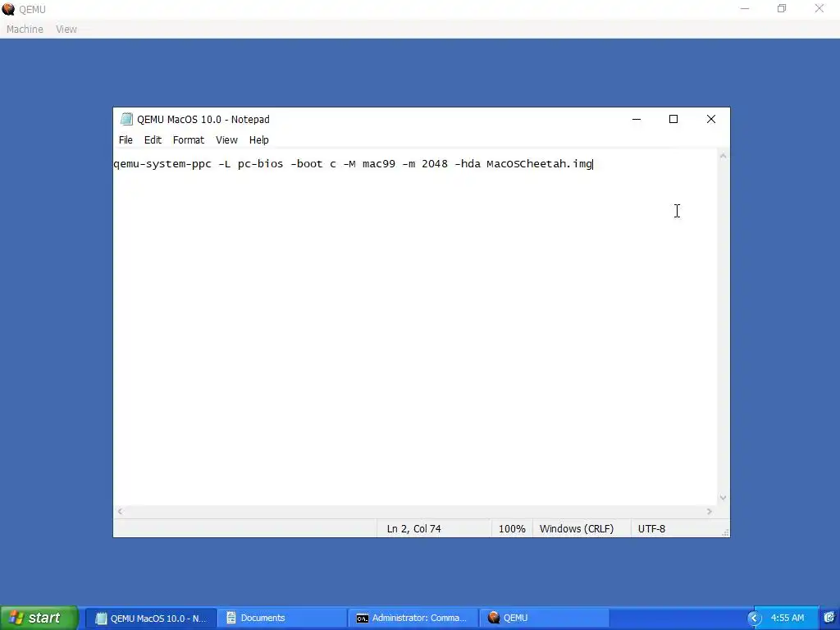The image size is (840, 630).
Task: Click the Notepad title bar icon
Action: [126, 119]
